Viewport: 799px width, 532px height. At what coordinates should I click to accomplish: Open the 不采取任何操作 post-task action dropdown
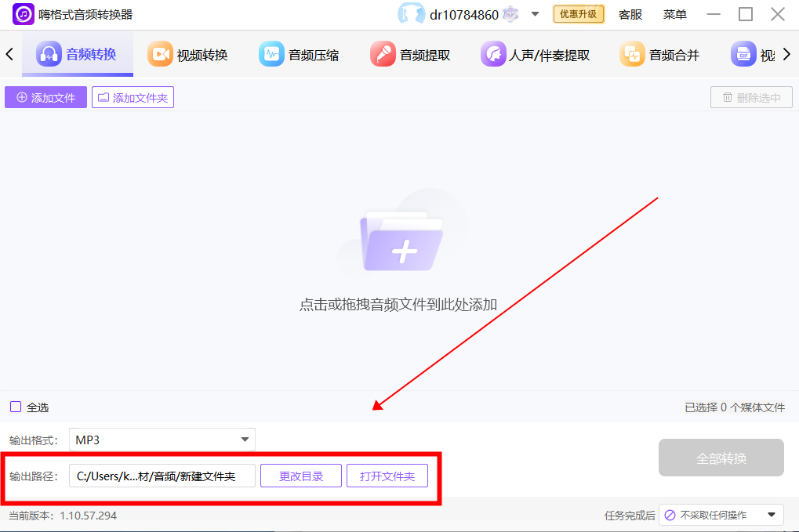click(721, 515)
